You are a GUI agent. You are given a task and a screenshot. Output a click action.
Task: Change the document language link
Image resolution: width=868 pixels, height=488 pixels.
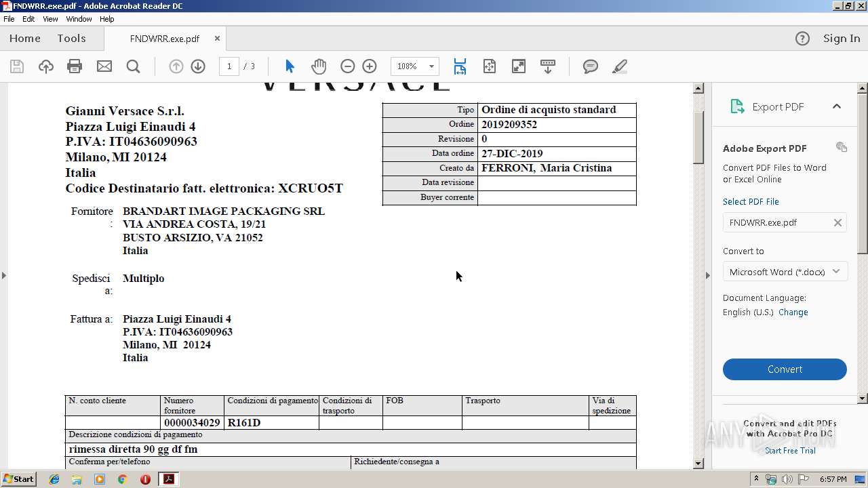pyautogui.click(x=793, y=312)
